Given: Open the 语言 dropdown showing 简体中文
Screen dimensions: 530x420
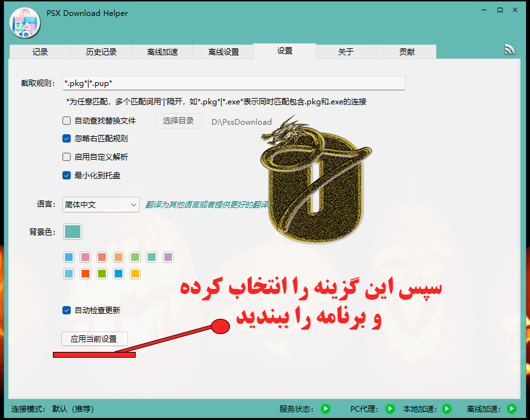Looking at the screenshot, I should click(x=101, y=204).
